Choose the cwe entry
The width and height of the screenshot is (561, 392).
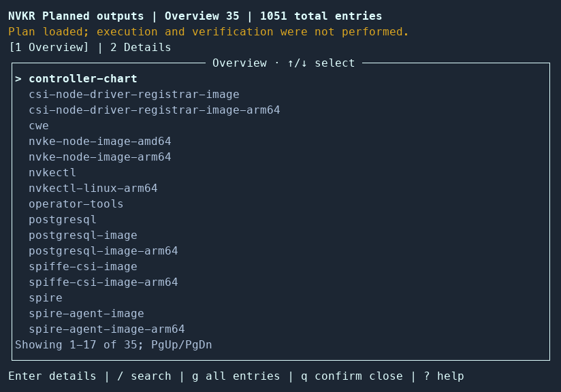coord(280,125)
